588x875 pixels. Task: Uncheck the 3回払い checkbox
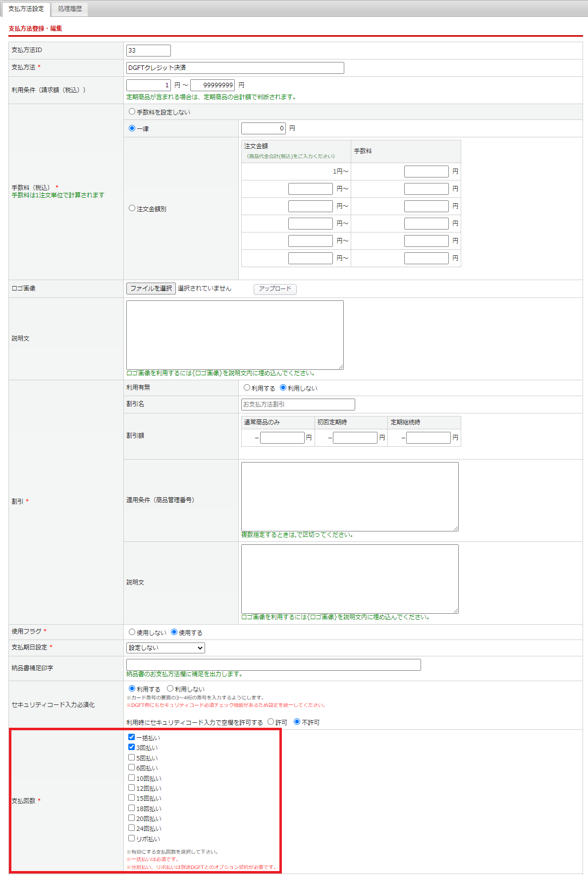coord(132,747)
